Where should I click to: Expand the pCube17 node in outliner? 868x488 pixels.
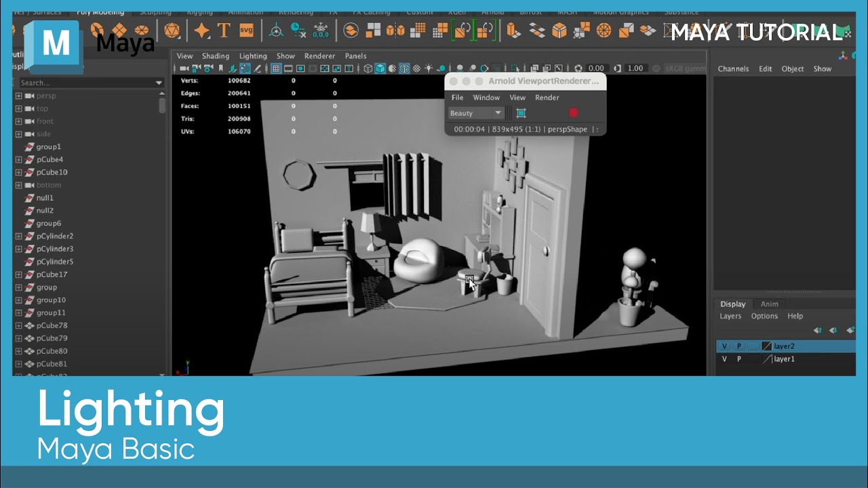click(18, 274)
